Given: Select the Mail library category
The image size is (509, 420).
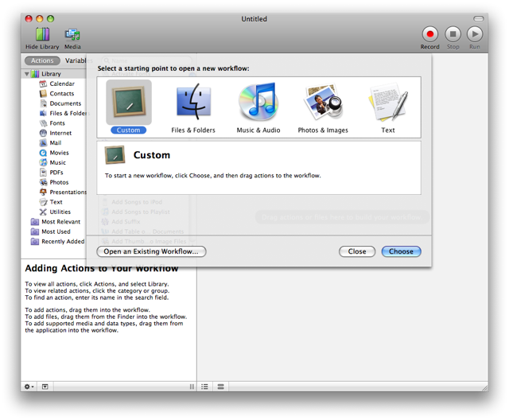Looking at the screenshot, I should 55,143.
